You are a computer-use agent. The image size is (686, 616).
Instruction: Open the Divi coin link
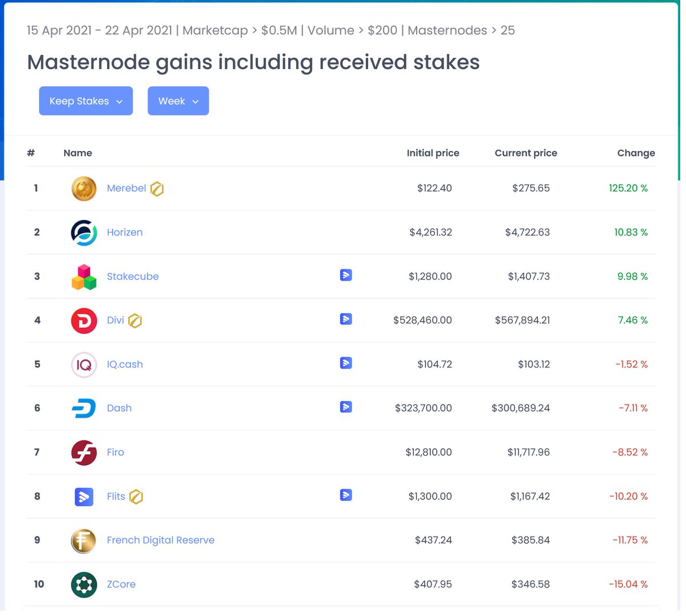click(115, 321)
